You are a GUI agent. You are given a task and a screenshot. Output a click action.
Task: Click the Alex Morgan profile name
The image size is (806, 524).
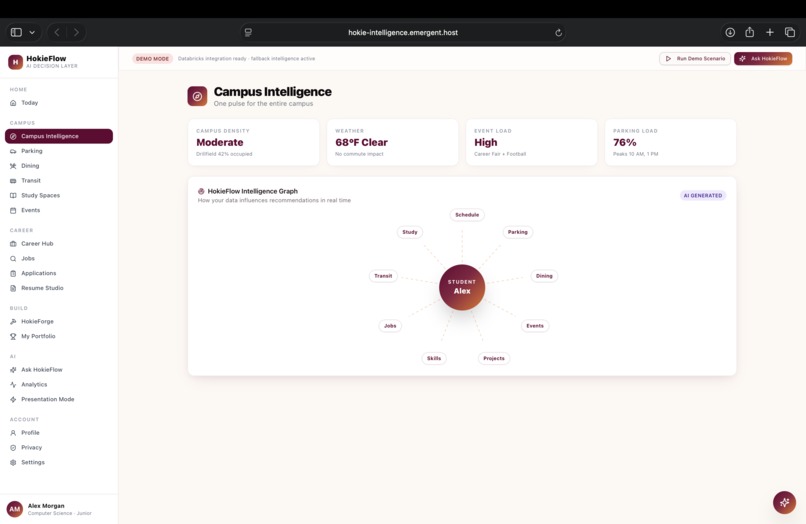point(46,506)
